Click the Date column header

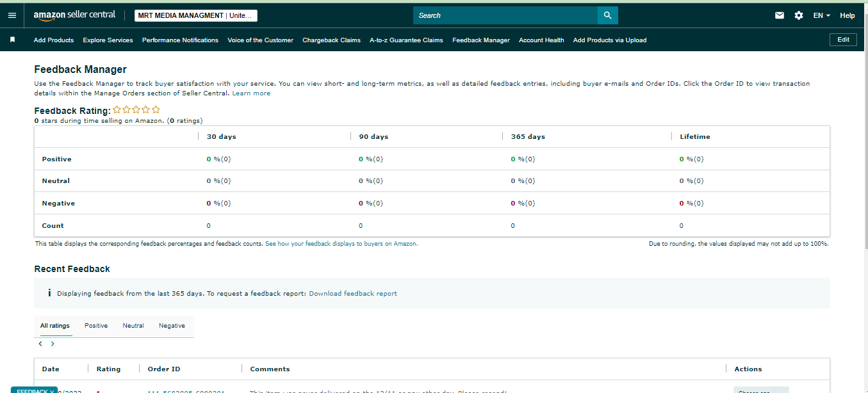51,369
